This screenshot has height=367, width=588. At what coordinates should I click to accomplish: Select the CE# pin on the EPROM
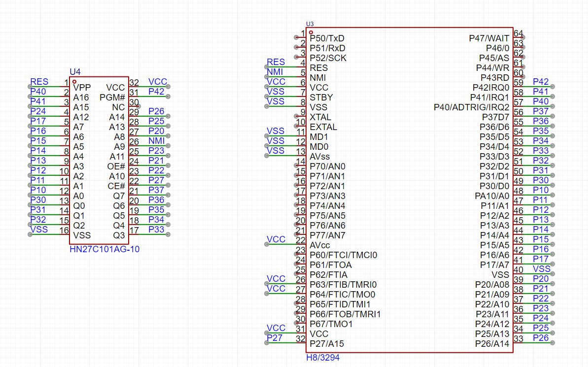click(x=116, y=186)
